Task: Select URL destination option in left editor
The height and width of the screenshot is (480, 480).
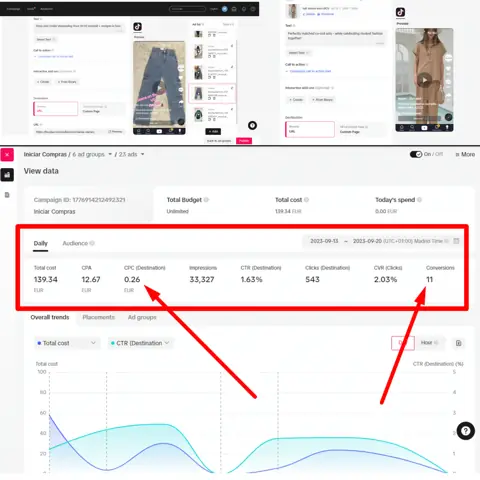Action: (56, 109)
